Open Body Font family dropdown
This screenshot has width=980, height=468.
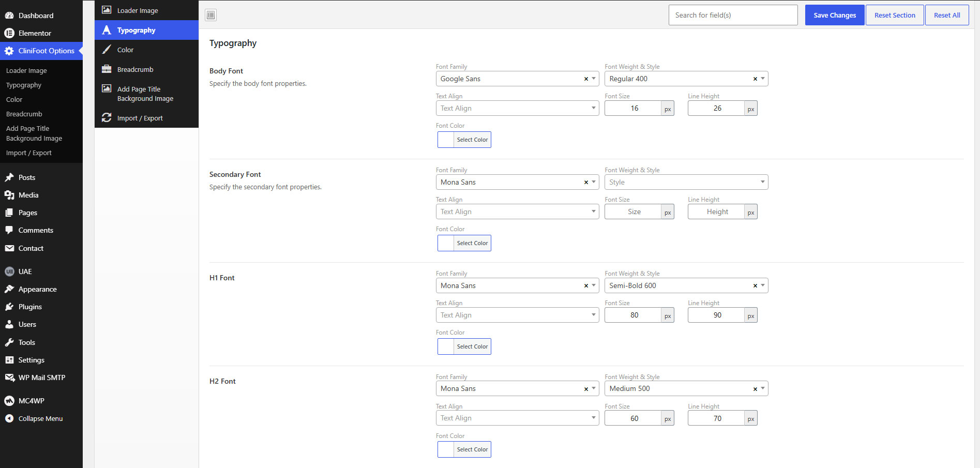(x=517, y=79)
